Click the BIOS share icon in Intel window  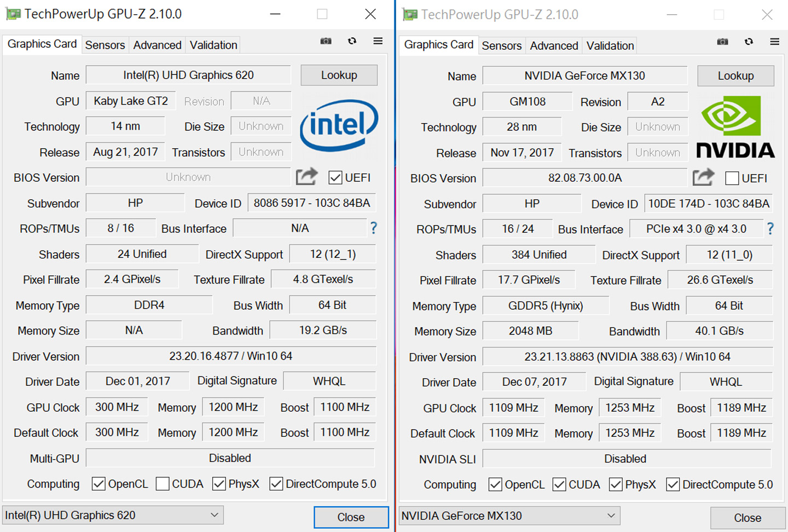[x=306, y=177]
